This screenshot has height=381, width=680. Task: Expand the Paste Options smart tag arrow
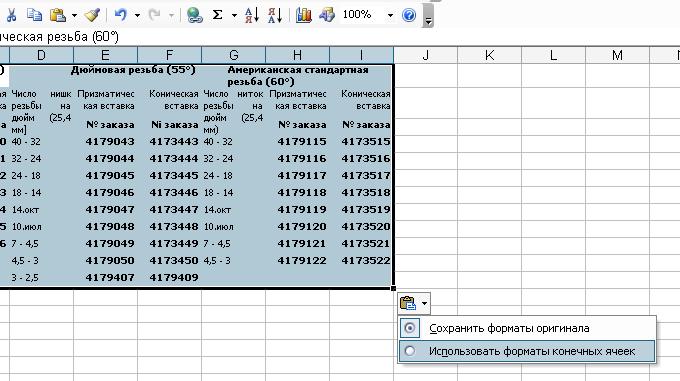(x=424, y=303)
